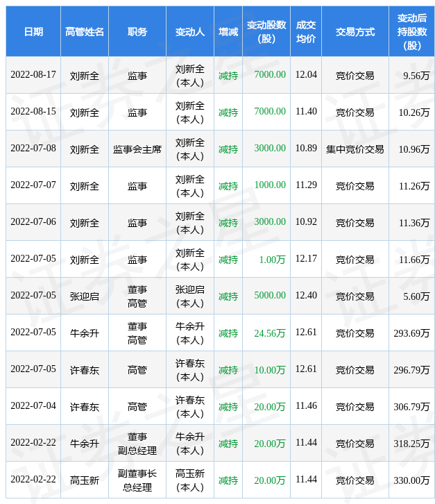Click holdings value 10.96万
Image resolution: width=435 pixels, height=504 pixels.
coord(414,149)
